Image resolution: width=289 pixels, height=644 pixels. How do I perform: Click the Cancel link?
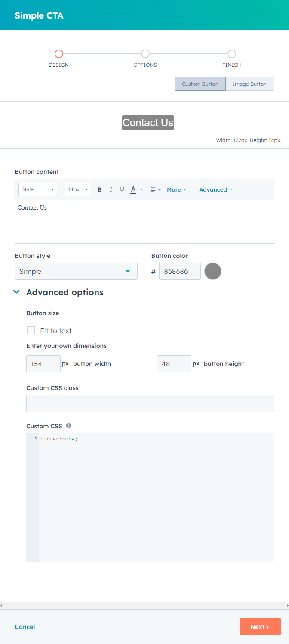25,627
